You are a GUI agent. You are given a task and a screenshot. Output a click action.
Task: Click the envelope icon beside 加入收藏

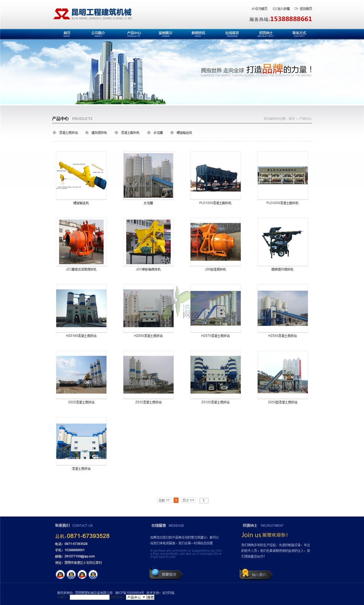274,9
